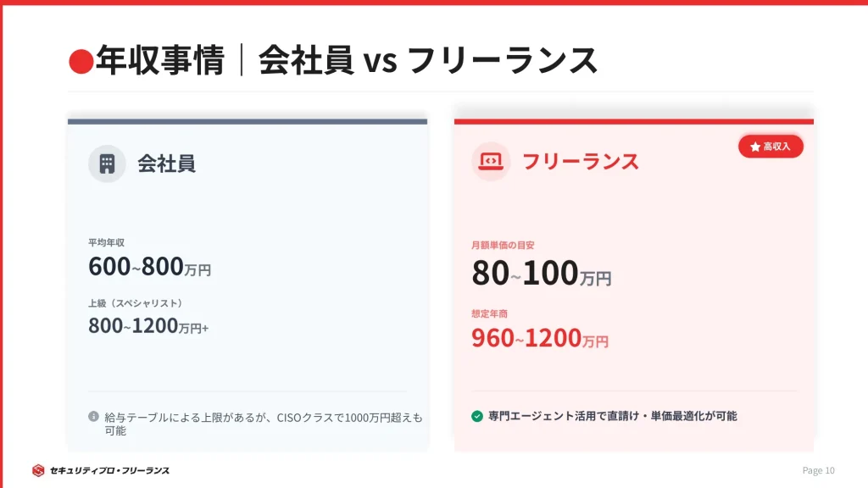
Task: Click the green checkmark icon in freelance card
Action: pyautogui.click(x=477, y=416)
